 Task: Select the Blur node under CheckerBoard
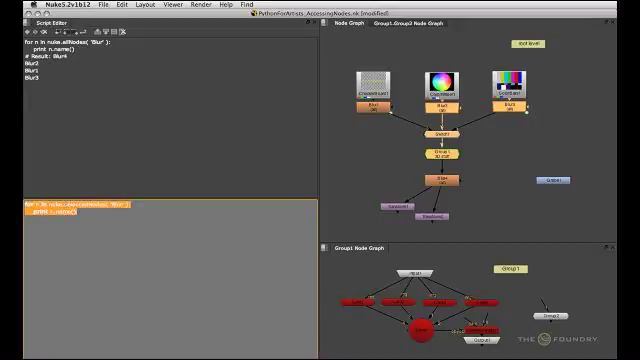(x=373, y=107)
